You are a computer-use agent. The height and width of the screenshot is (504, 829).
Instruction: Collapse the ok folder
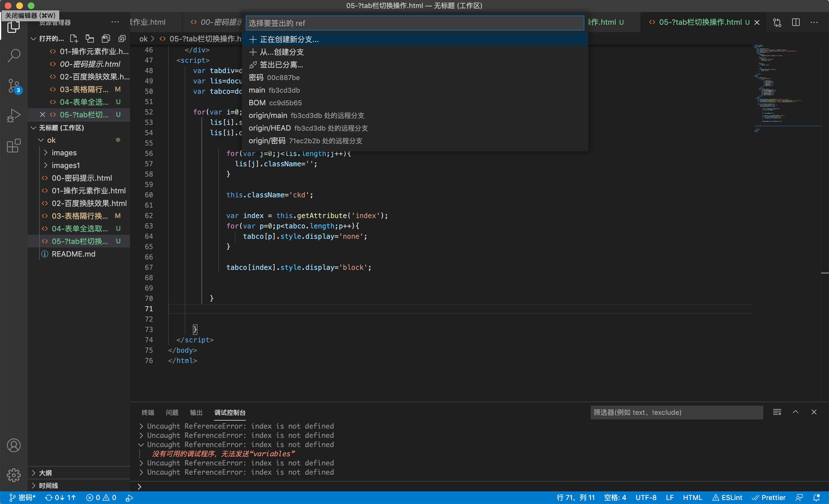pyautogui.click(x=41, y=140)
